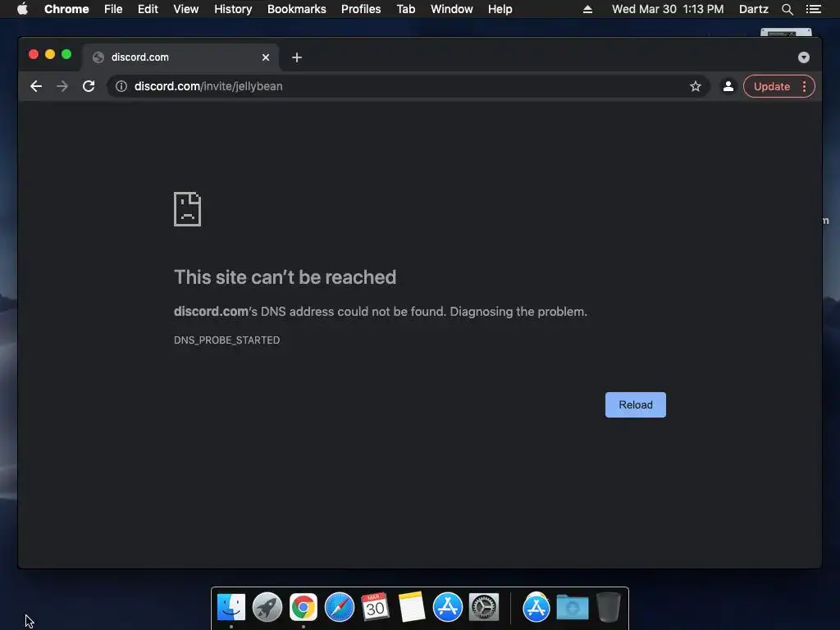This screenshot has width=840, height=630.
Task: Click the blue Reload button
Action: pos(636,405)
